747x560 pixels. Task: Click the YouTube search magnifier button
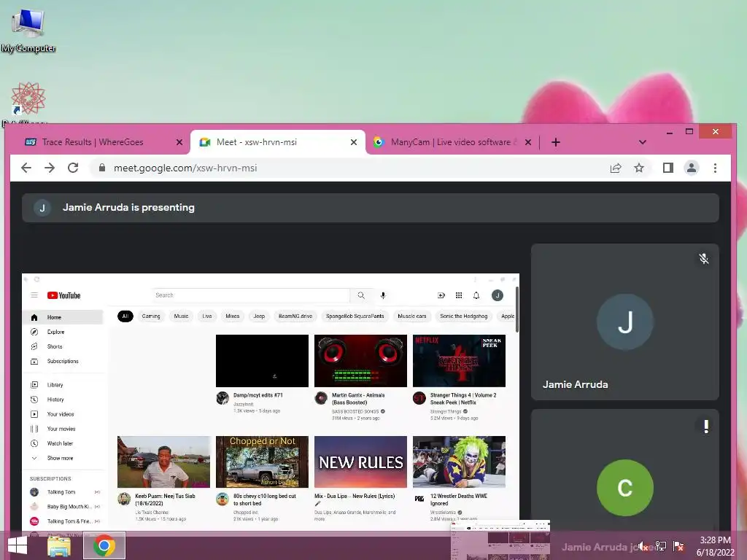[x=361, y=295]
